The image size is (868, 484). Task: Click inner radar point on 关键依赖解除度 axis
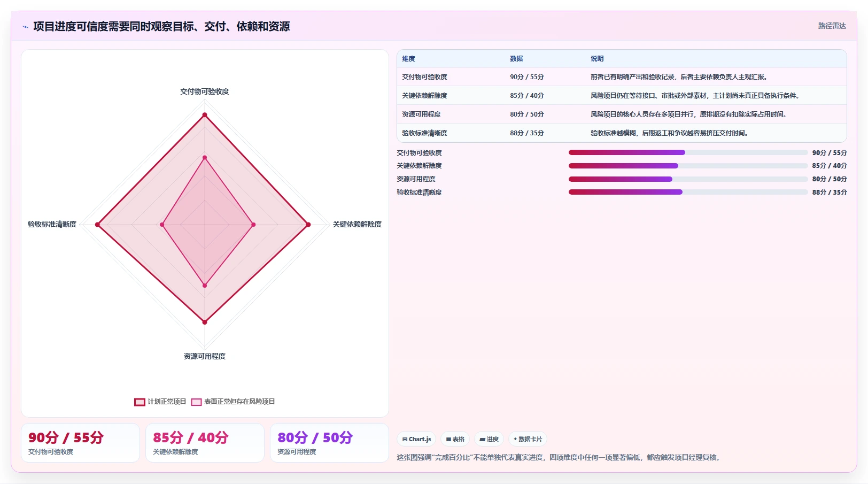pos(253,225)
